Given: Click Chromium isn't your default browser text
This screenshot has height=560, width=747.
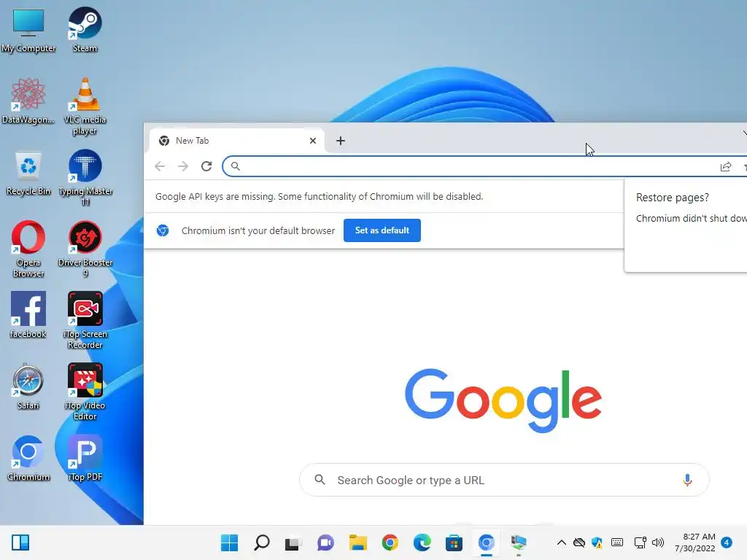Looking at the screenshot, I should [x=258, y=230].
